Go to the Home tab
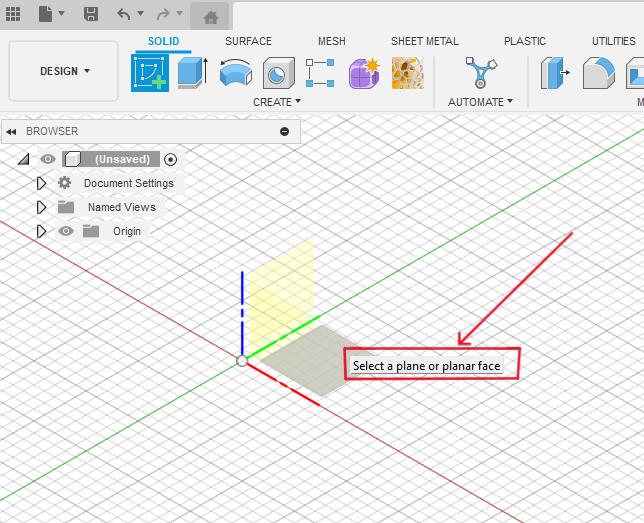 tap(211, 17)
